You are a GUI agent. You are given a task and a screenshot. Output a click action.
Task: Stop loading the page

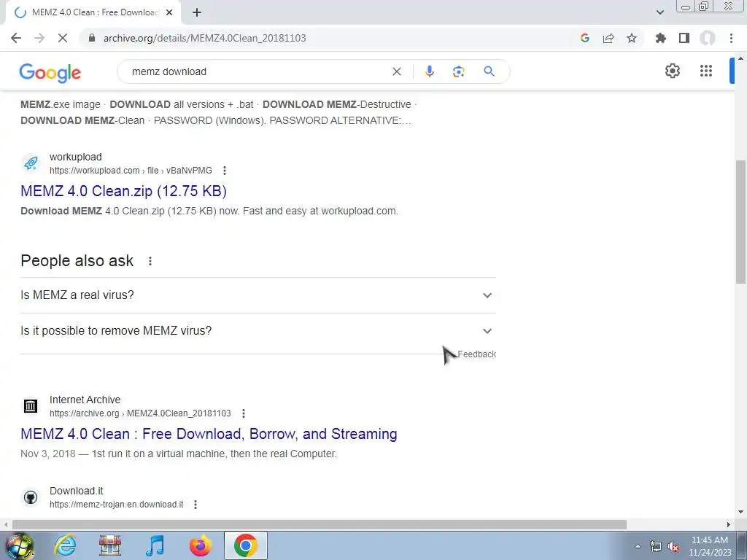[63, 38]
